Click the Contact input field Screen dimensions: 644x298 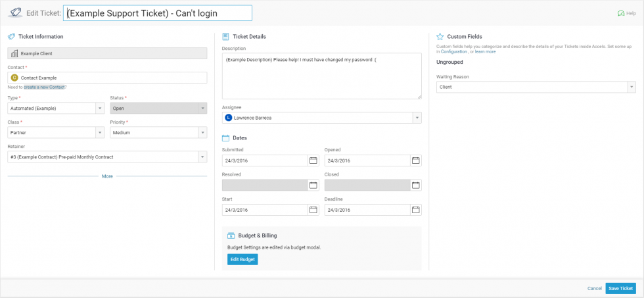click(x=107, y=78)
